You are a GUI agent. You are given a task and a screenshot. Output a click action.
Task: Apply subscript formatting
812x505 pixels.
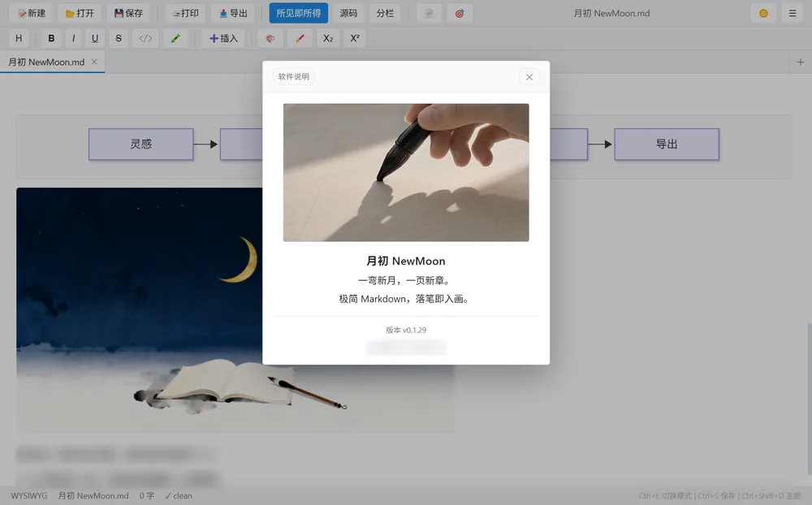coord(328,38)
